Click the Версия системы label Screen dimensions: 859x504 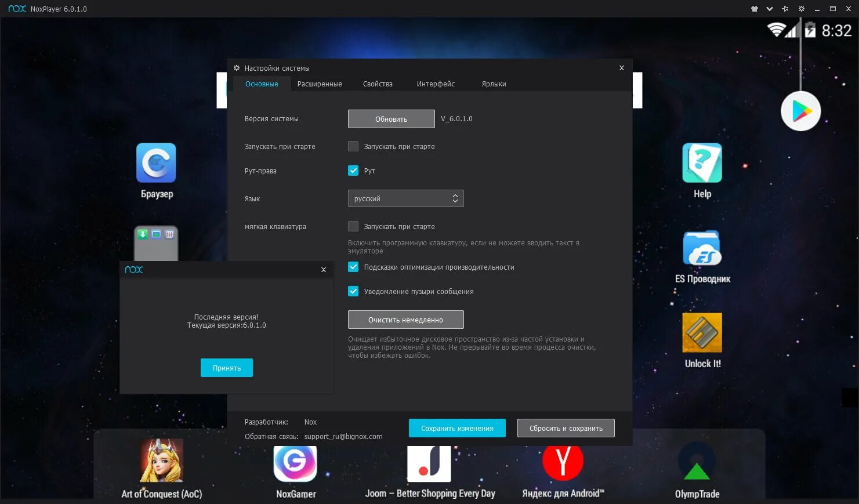271,119
